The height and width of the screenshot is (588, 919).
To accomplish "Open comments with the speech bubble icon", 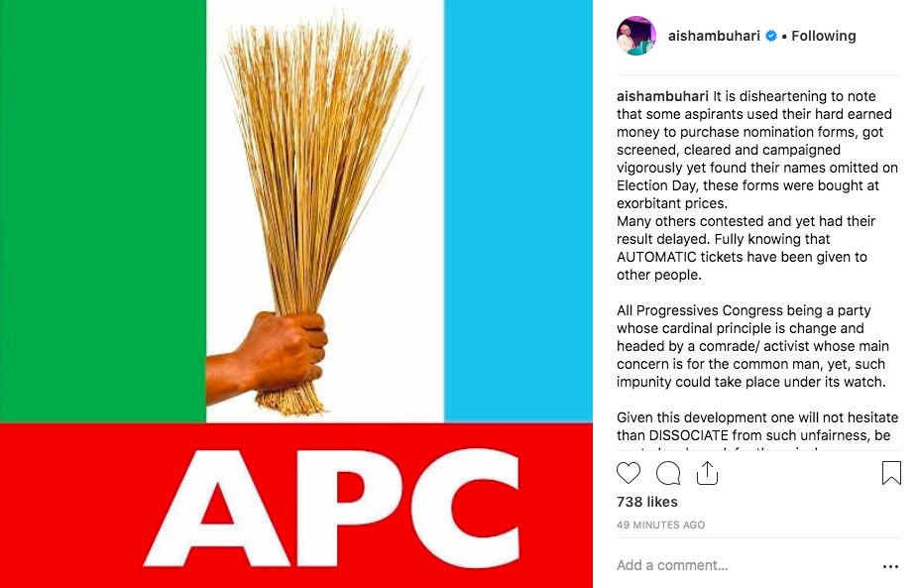I will tap(668, 473).
